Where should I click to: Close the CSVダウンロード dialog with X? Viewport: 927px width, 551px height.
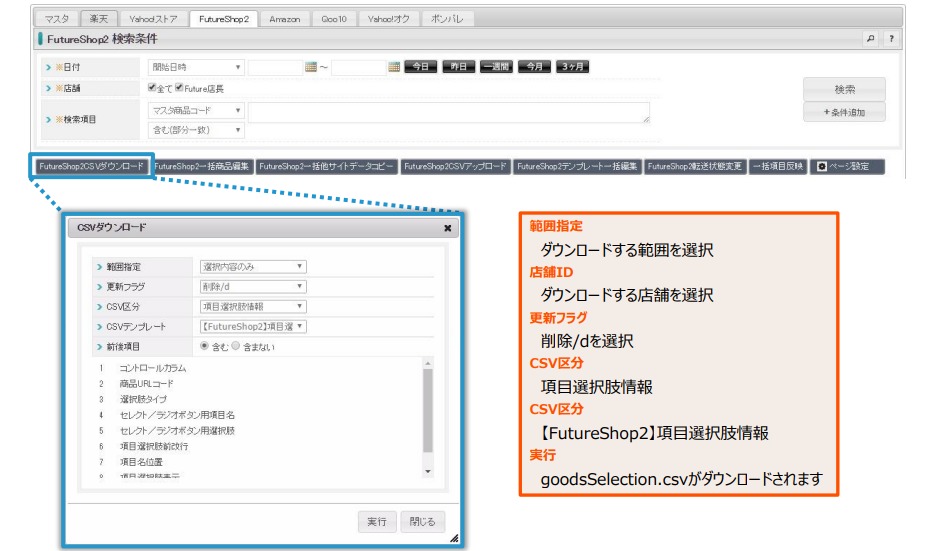pyautogui.click(x=447, y=228)
